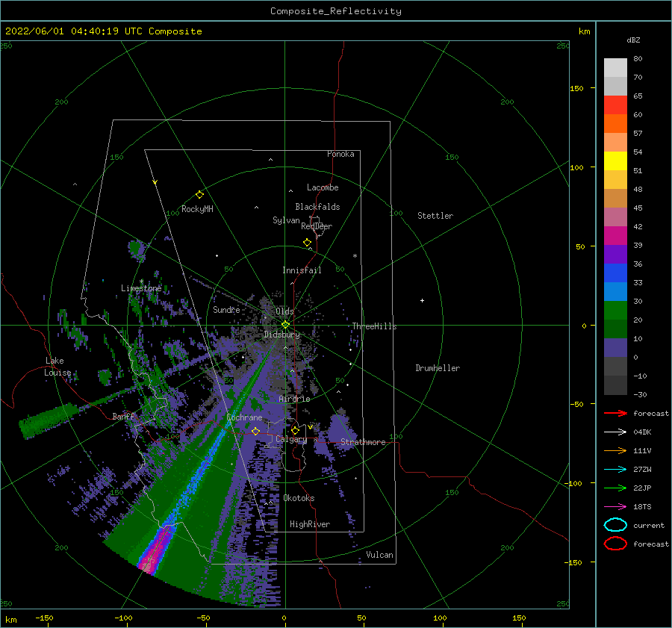
Task: Select the 42 dBZ magenta color swatch
Action: [615, 236]
